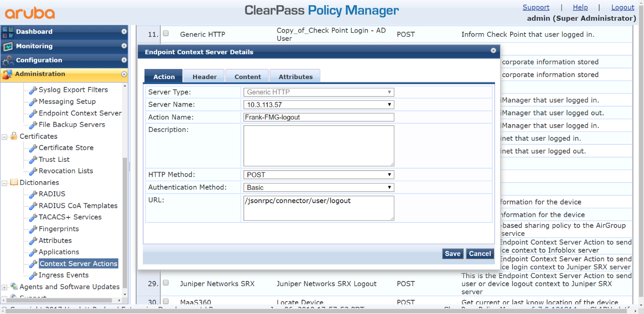This screenshot has width=644, height=314.
Task: Collapse the Administration menu section
Action: click(124, 74)
